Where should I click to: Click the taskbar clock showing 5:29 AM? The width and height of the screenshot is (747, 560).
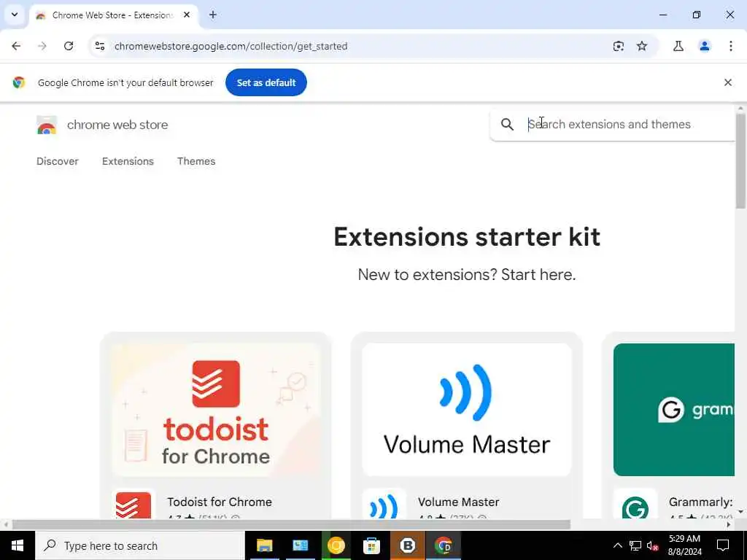click(685, 545)
